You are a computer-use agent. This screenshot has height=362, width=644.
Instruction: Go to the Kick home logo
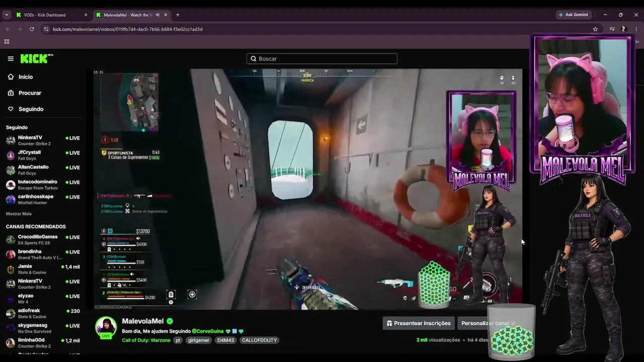[x=37, y=59]
